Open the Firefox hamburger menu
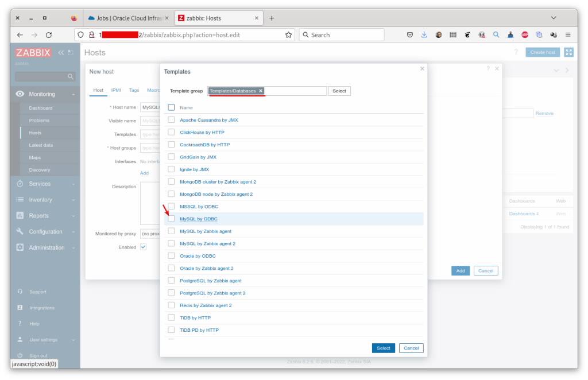The width and height of the screenshot is (588, 380). [x=568, y=35]
